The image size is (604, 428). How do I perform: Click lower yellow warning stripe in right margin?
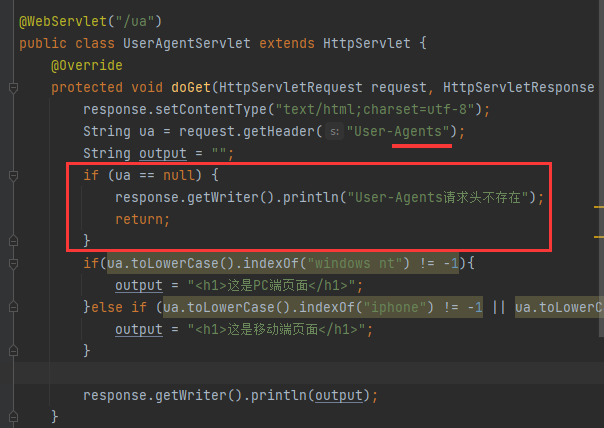599,237
